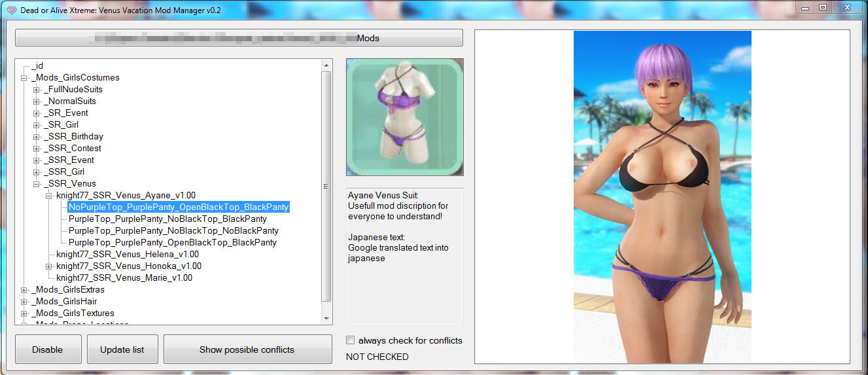Click the tree scrollbar up arrow

coord(326,65)
